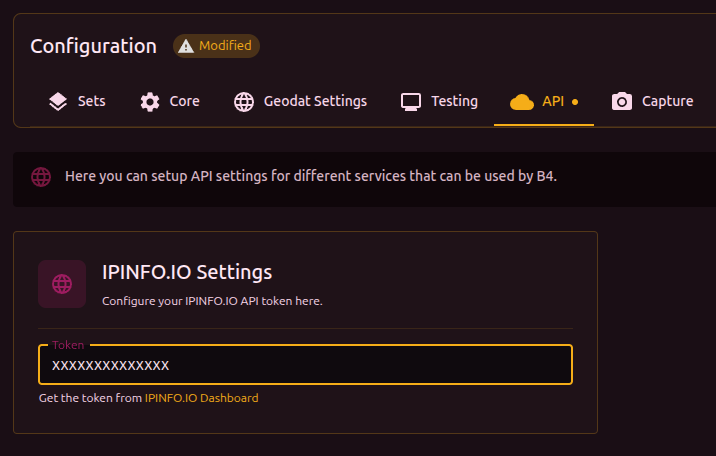The image size is (716, 456).
Task: Click the Core gear icon
Action: click(150, 101)
